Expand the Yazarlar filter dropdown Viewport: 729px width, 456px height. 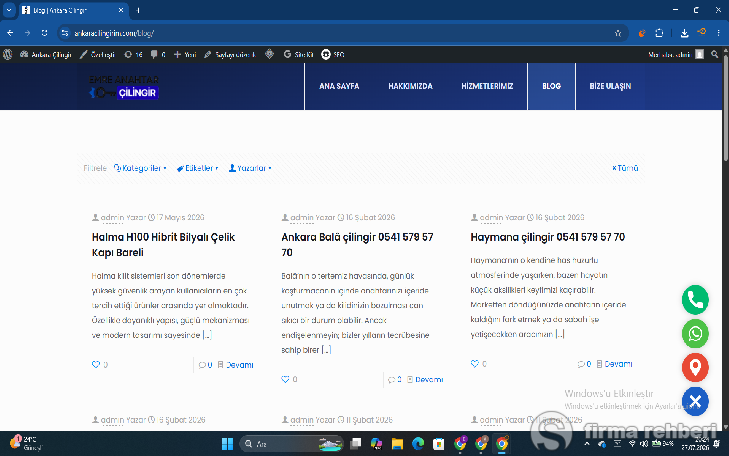250,168
